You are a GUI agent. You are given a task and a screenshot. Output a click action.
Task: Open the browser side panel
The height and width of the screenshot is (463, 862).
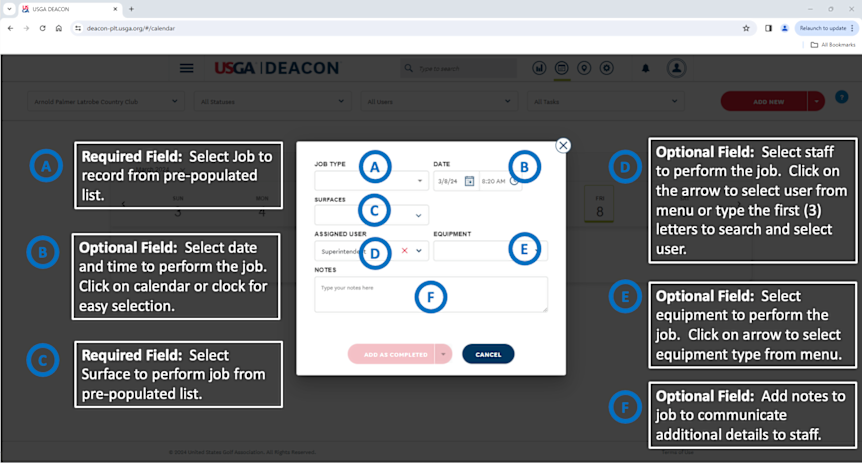tap(769, 28)
